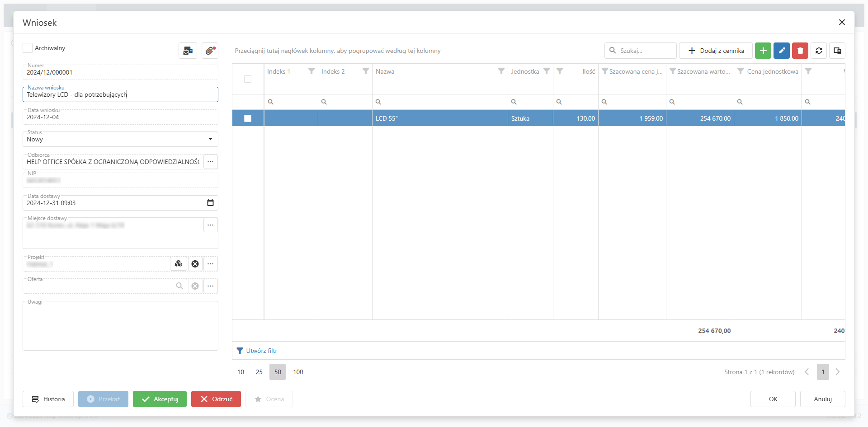Image resolution: width=868 pixels, height=427 pixels.
Task: Select the LCD 55" row checkbox
Action: [x=248, y=118]
